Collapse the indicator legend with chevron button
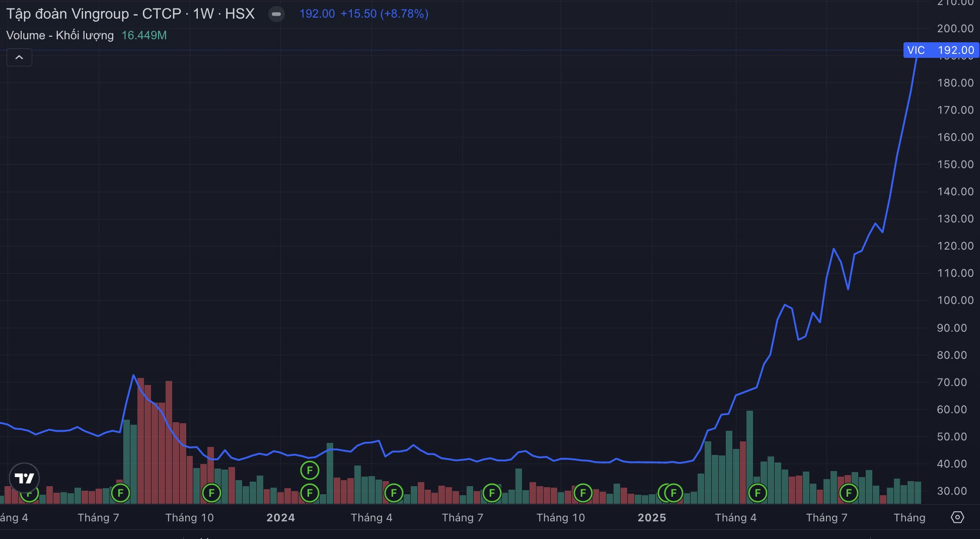The width and height of the screenshot is (980, 539). [x=19, y=57]
